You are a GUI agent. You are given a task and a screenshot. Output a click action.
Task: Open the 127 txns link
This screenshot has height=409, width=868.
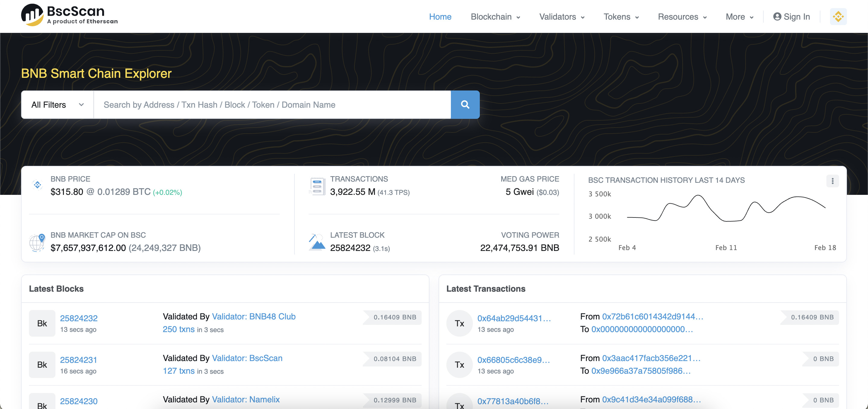point(179,371)
